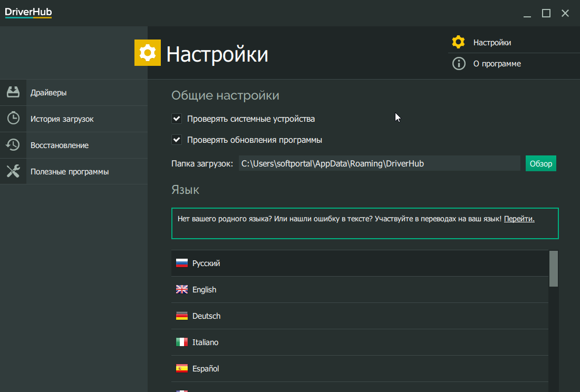Maximize the DriverHub window

(546, 13)
